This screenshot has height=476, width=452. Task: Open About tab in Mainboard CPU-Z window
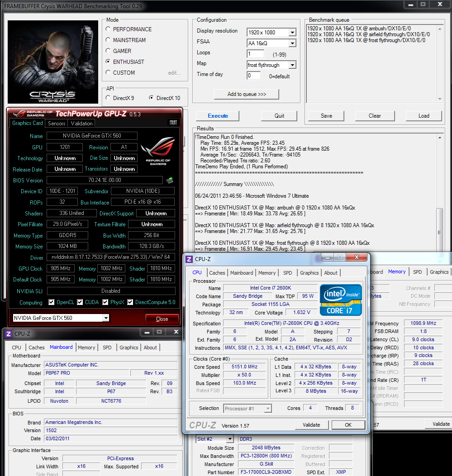(150, 347)
